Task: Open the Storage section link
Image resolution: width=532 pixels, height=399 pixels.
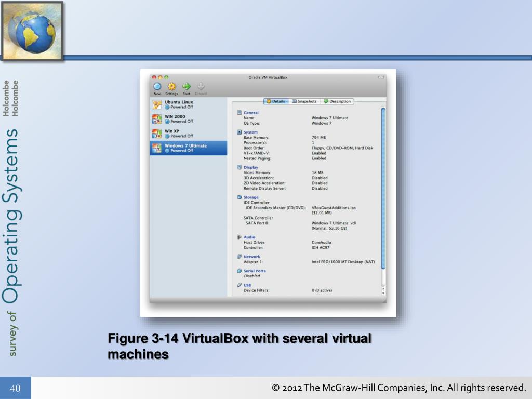Action: 251,197
